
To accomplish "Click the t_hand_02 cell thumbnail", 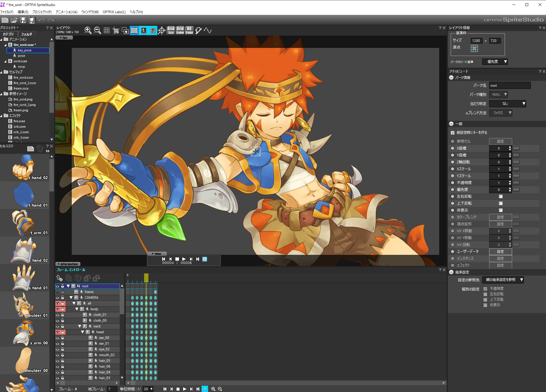I will tap(25, 168).
